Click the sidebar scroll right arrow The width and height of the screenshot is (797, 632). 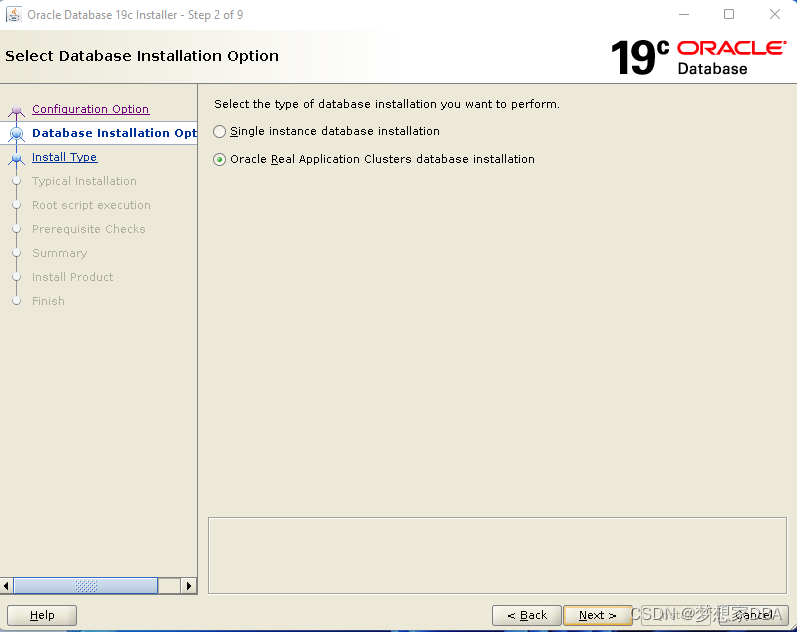point(189,586)
